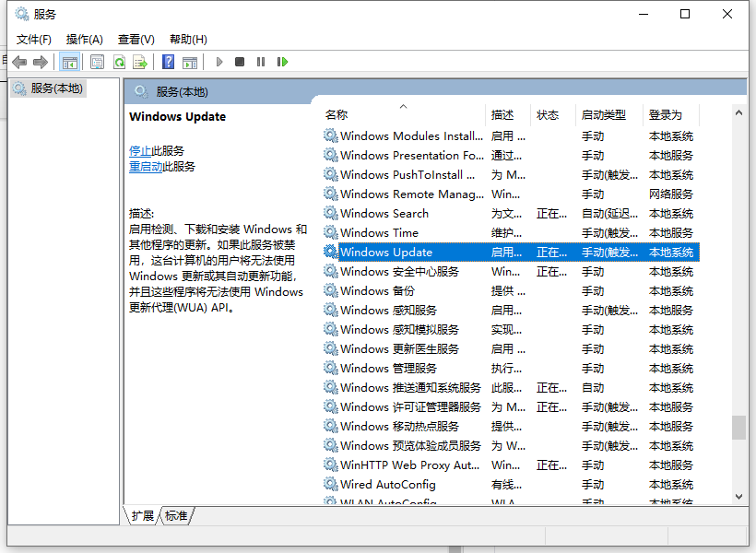Click the Back navigation arrow
Screen dimensions: 756x553
point(19,61)
